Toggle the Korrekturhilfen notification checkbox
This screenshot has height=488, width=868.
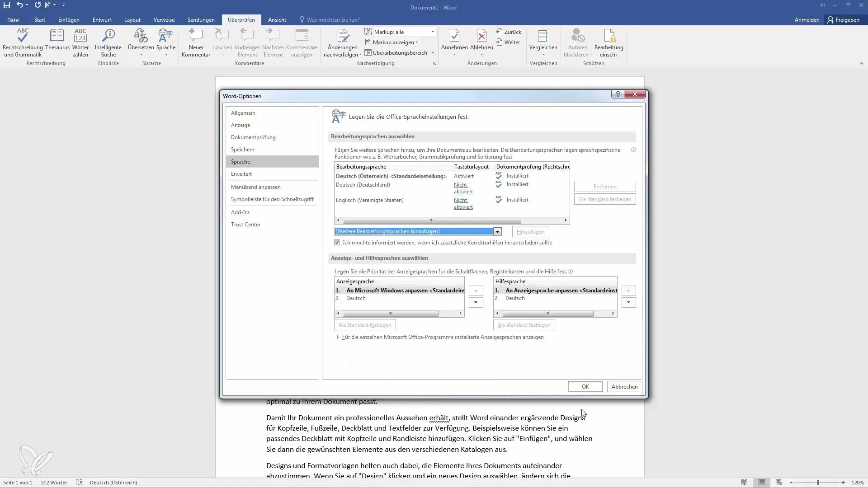(337, 243)
